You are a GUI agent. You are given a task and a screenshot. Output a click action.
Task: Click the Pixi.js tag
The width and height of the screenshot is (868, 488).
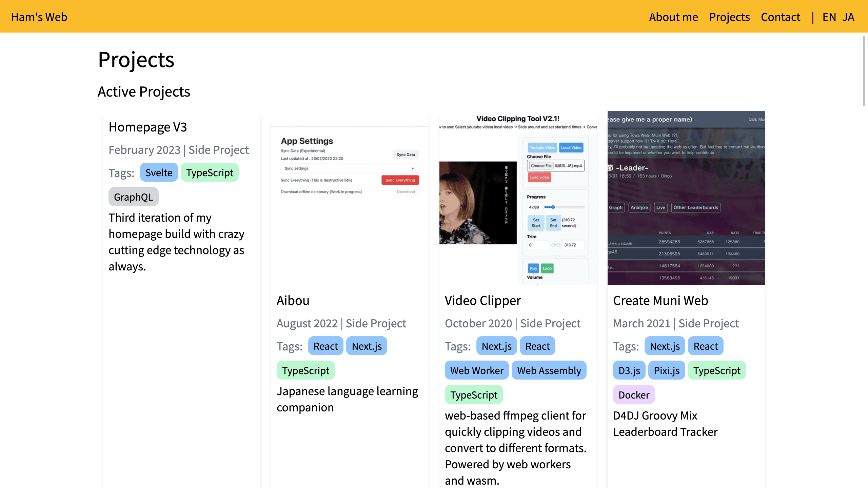(x=667, y=370)
